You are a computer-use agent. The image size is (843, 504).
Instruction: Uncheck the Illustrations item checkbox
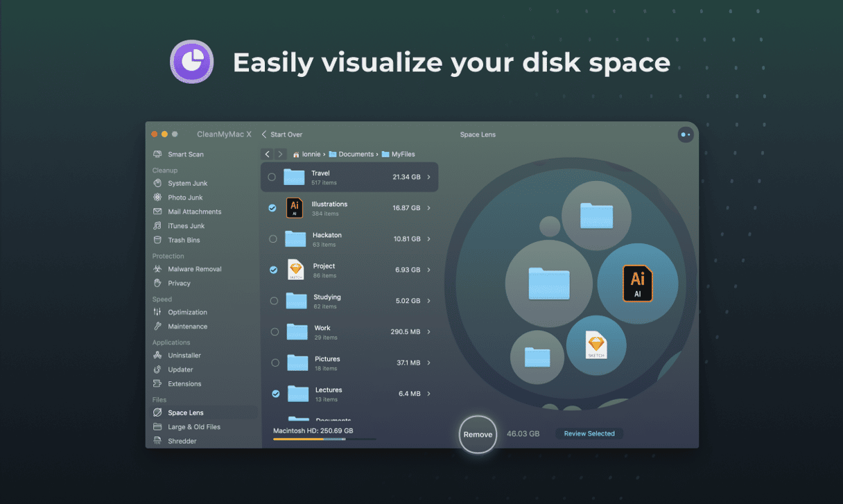point(272,208)
